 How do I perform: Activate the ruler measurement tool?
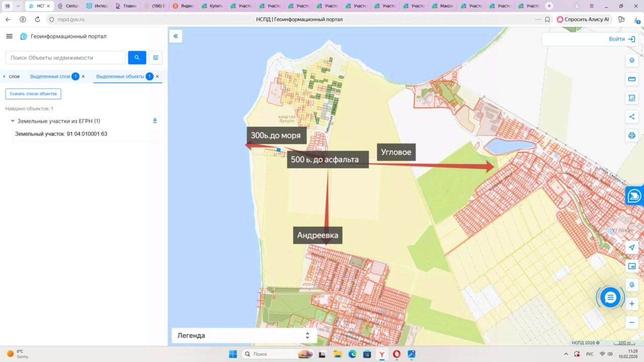(x=632, y=79)
